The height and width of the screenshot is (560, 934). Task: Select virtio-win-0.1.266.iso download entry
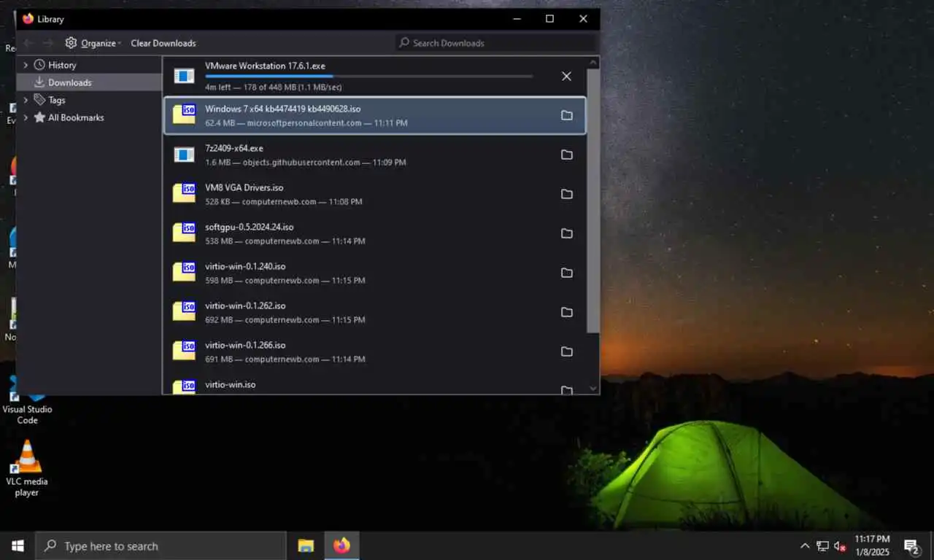tap(375, 351)
